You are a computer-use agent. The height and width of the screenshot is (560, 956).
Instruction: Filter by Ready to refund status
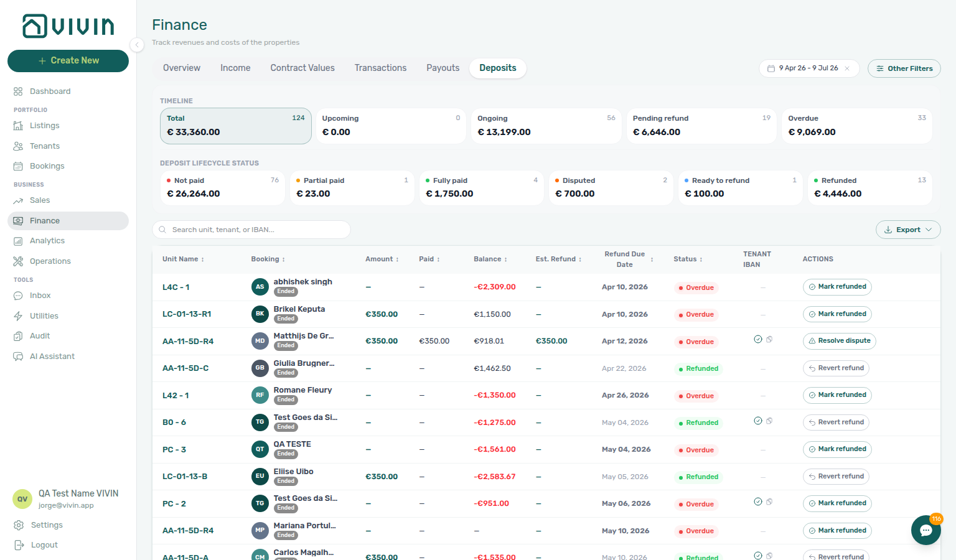pos(741,188)
